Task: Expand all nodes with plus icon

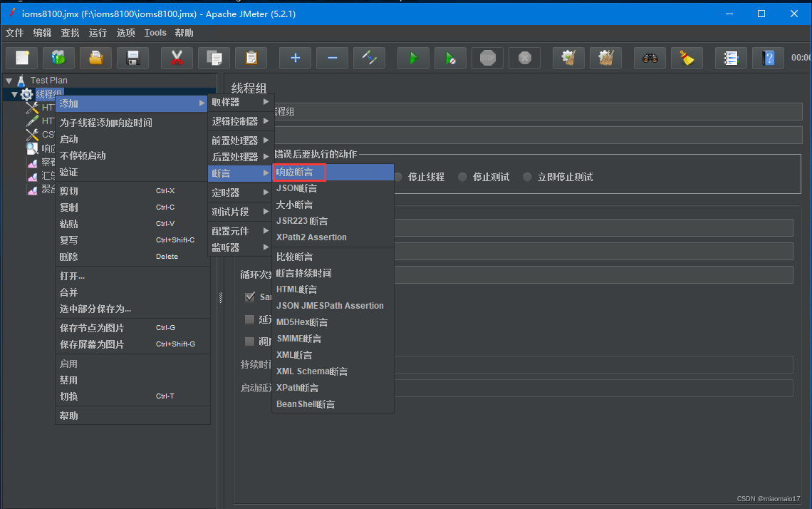Action: [x=295, y=58]
